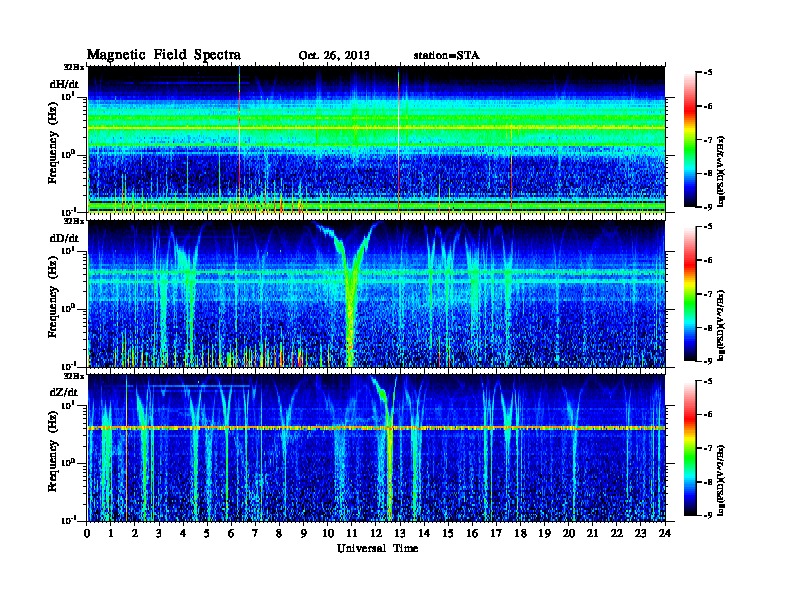
Task: Click the "32Hz" label atop dH/dt panel
Action: tap(74, 67)
